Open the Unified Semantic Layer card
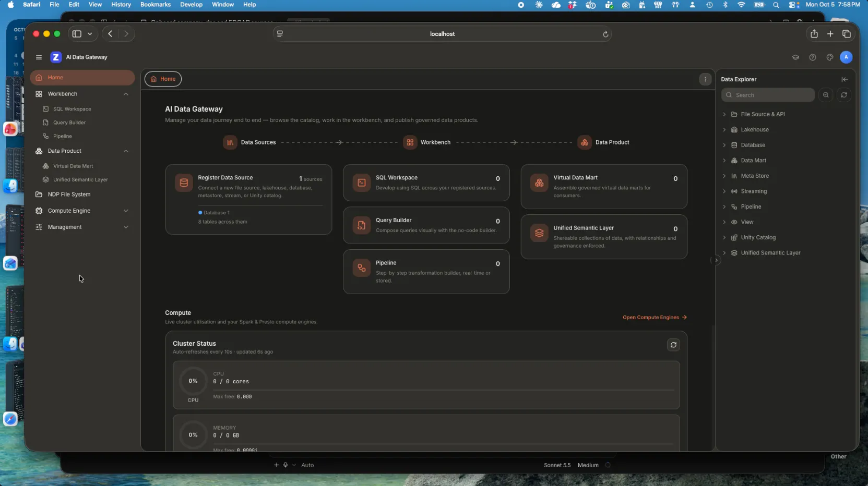 click(x=604, y=237)
